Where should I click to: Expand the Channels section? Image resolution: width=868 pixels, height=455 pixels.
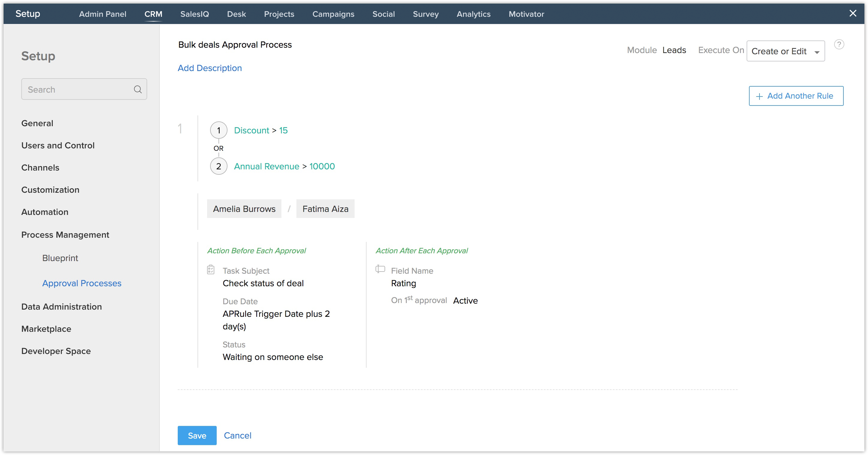click(40, 168)
